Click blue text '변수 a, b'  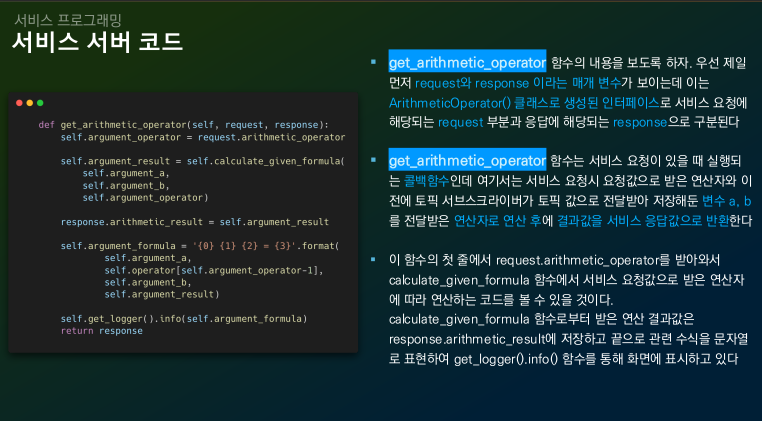pyautogui.click(x=727, y=201)
